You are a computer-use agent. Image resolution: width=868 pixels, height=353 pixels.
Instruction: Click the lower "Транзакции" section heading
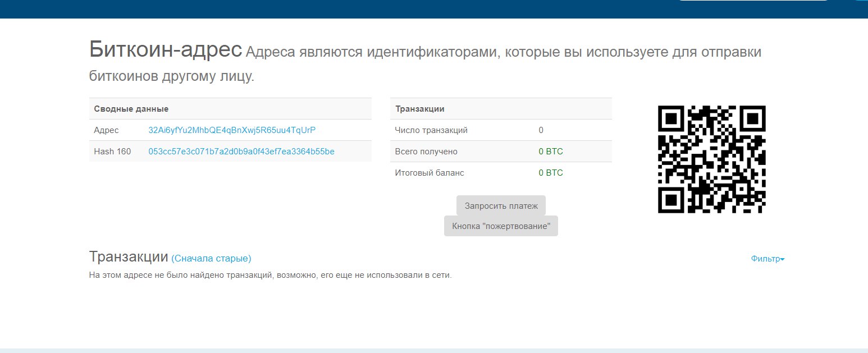tap(129, 257)
